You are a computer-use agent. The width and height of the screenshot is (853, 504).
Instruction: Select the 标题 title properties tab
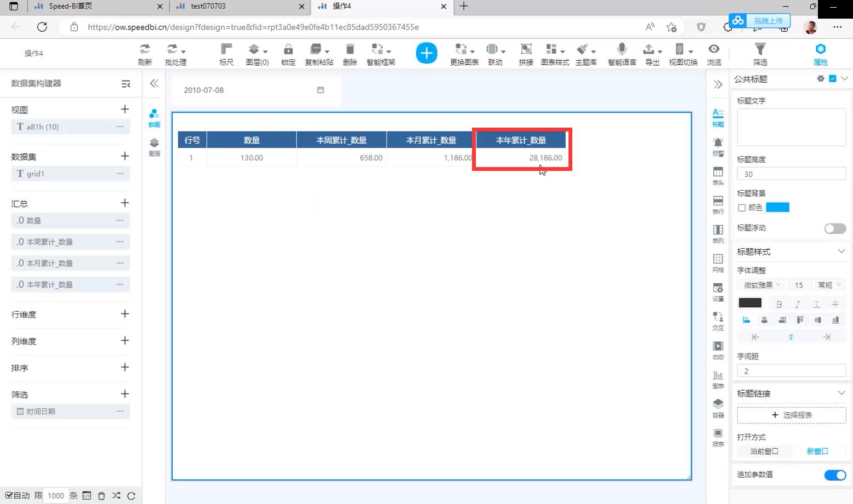tap(718, 118)
